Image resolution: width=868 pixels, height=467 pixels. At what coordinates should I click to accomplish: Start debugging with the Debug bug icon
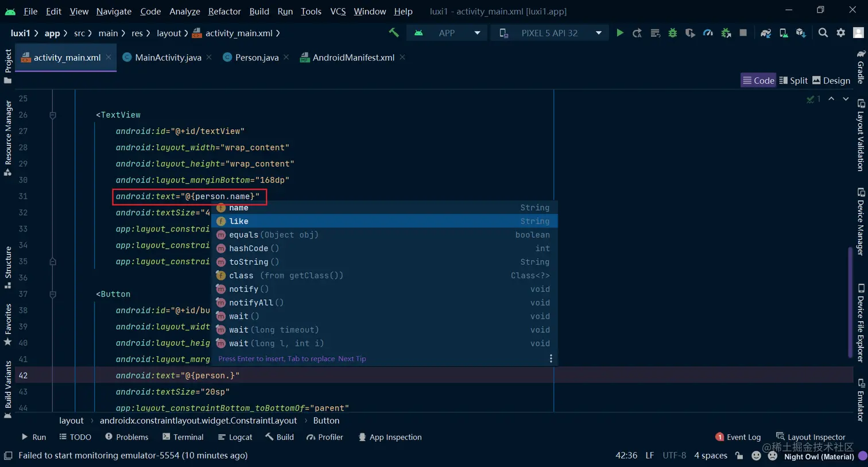673,33
